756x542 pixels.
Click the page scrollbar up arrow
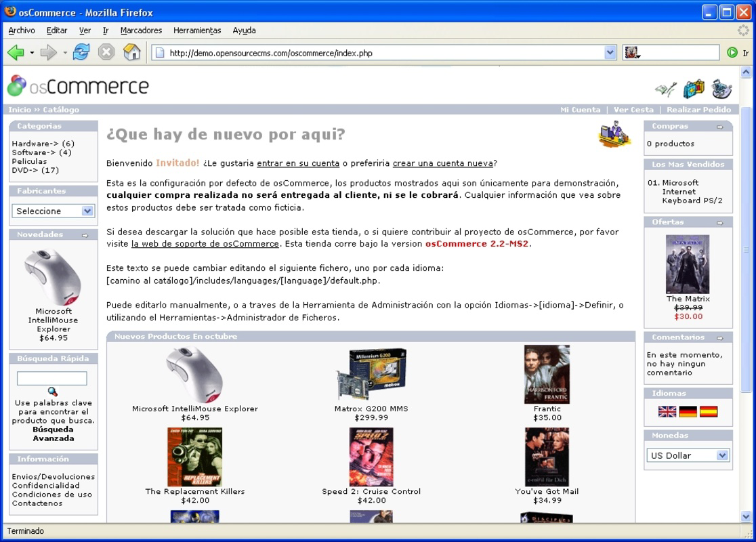(x=746, y=72)
